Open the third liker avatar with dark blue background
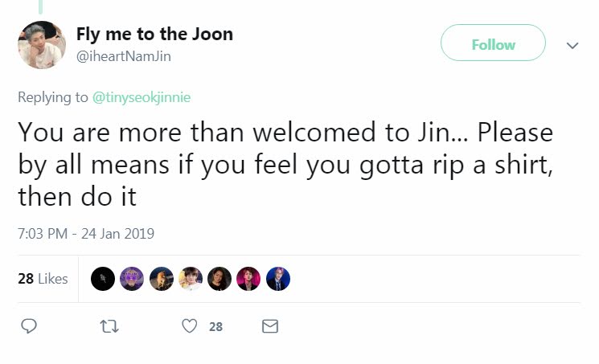The height and width of the screenshot is (364, 599). click(161, 279)
